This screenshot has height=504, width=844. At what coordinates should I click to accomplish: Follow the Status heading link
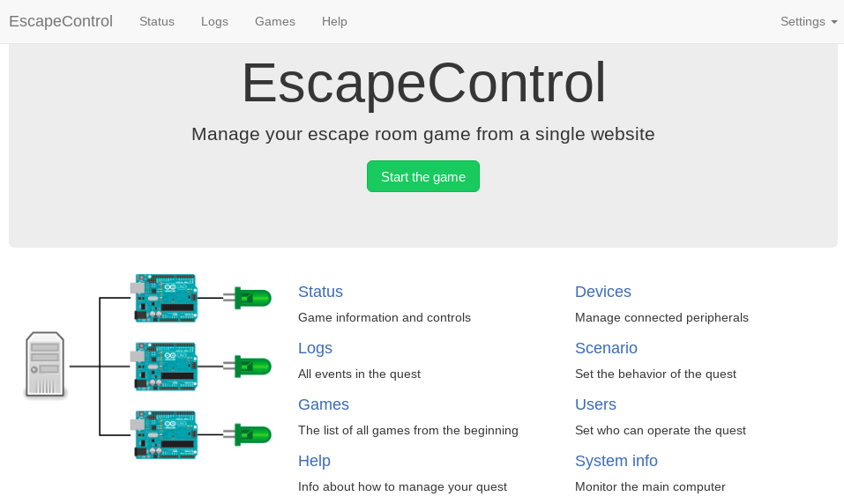coord(320,292)
